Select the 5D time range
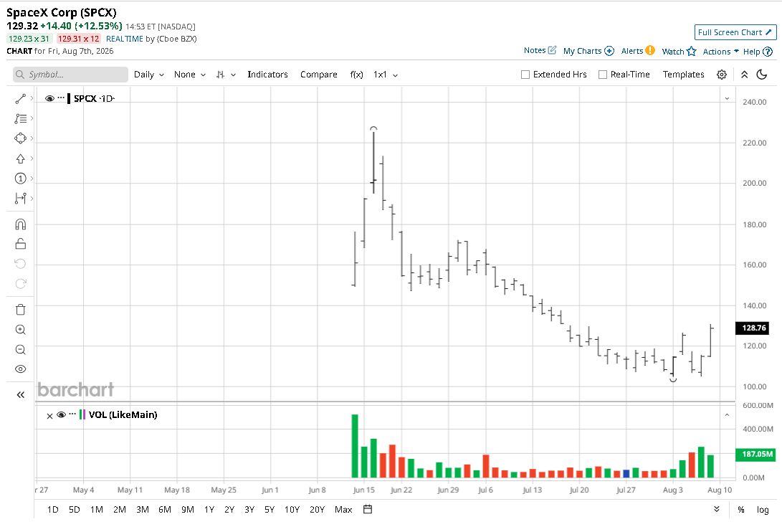Screen dimensions: 782x532 75,510
